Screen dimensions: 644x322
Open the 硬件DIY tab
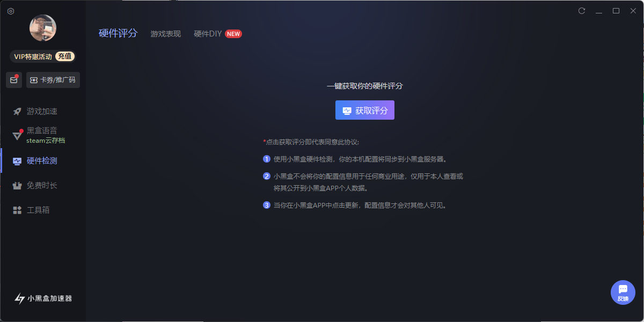(x=208, y=34)
